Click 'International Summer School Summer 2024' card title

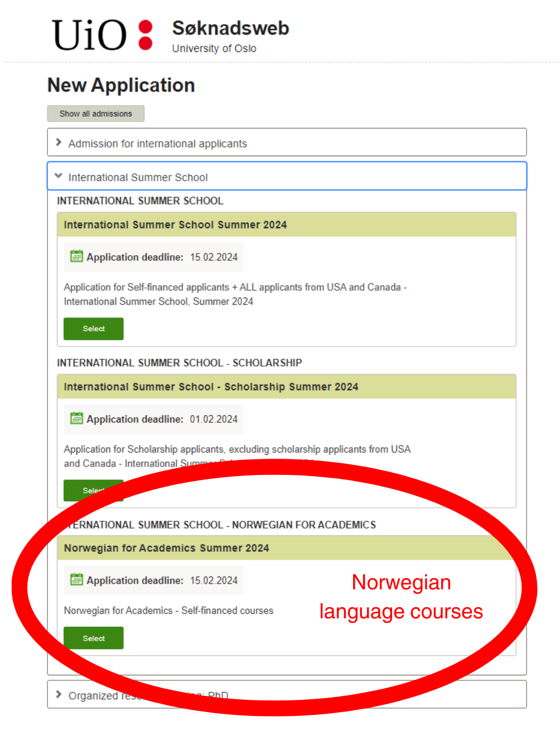[175, 225]
